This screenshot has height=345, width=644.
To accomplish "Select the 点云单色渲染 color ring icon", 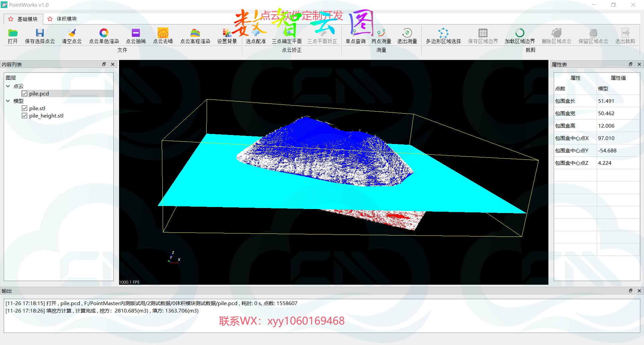I will coord(104,33).
